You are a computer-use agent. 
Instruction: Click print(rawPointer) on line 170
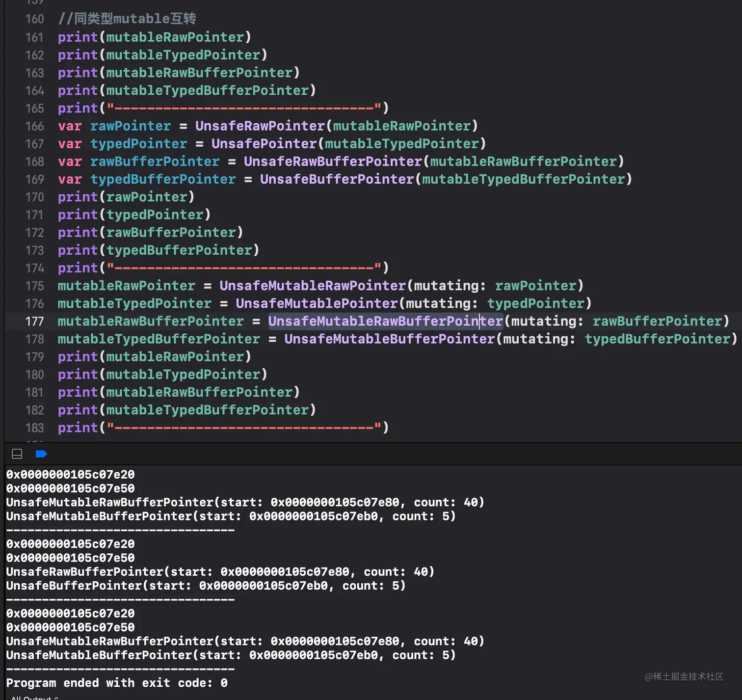click(x=126, y=197)
